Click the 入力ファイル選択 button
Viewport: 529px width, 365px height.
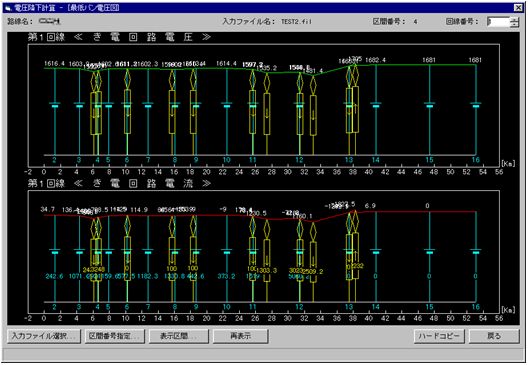coord(44,336)
